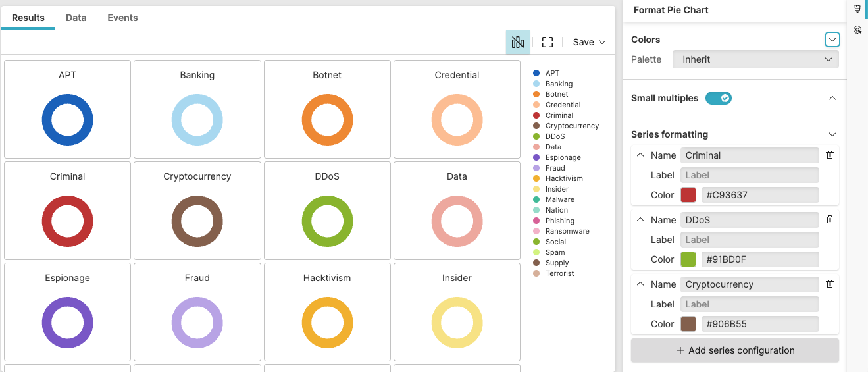The width and height of the screenshot is (868, 372).
Task: Open the Save dropdown menu
Action: [589, 42]
